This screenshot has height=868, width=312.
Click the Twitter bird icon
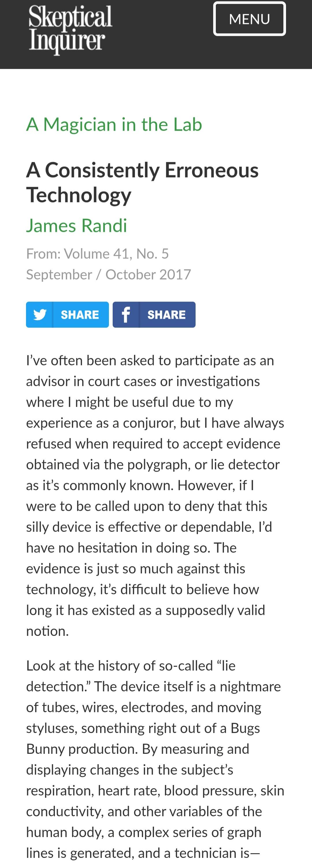pyautogui.click(x=40, y=315)
